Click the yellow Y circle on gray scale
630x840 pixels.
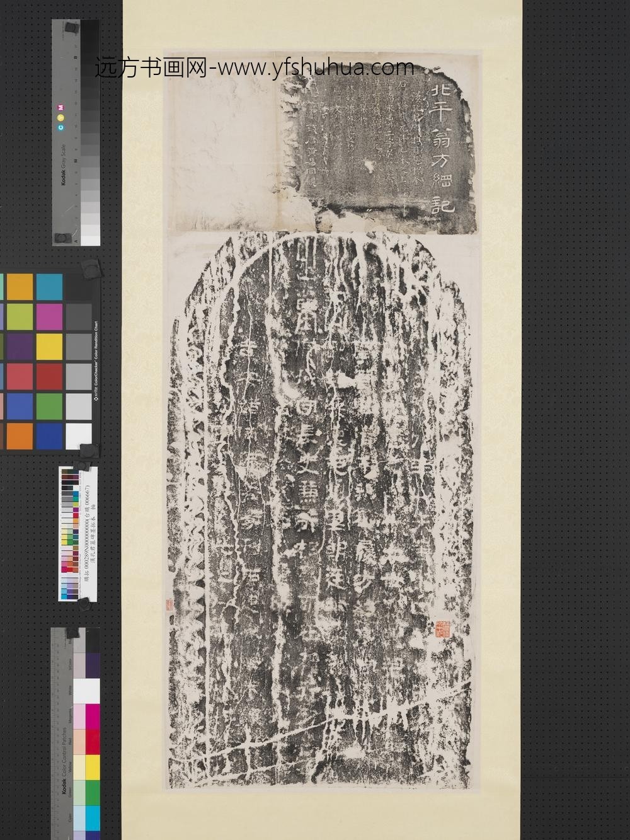62,117
